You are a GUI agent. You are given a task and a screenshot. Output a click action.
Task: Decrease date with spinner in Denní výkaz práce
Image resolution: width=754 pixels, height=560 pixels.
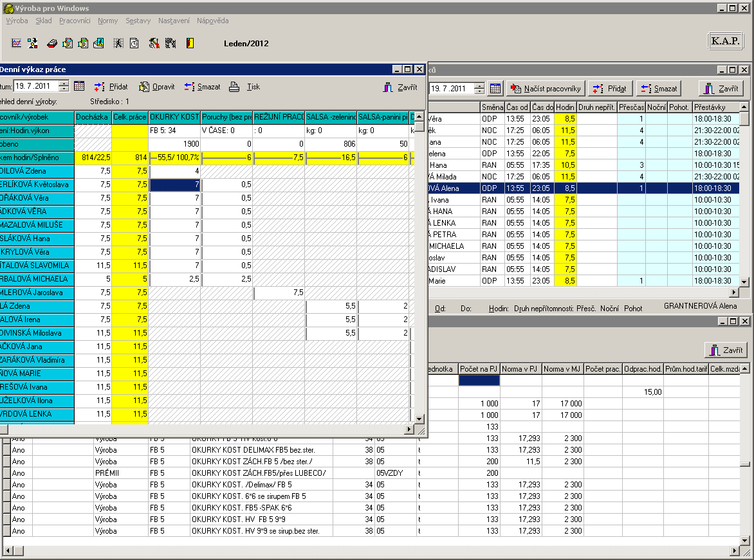[64, 89]
